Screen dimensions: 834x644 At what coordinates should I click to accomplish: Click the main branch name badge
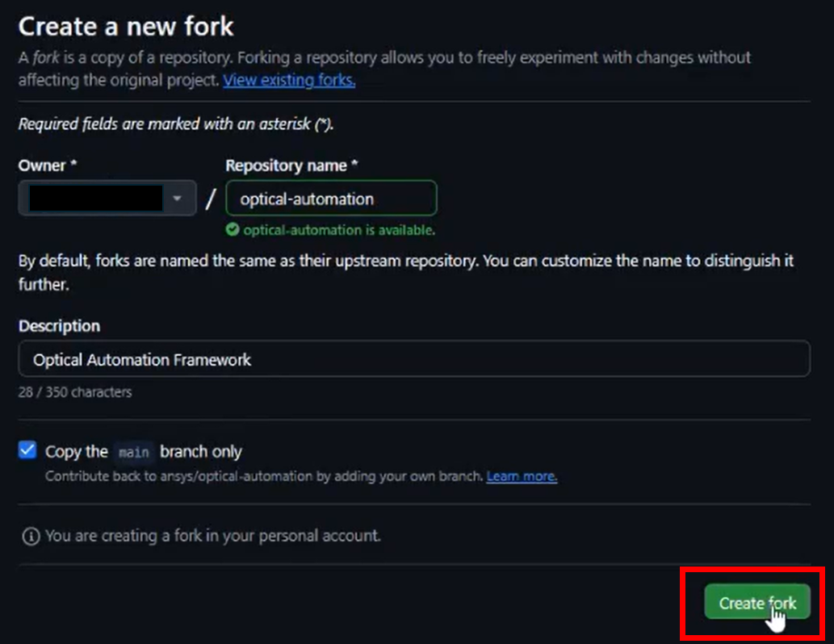(133, 452)
